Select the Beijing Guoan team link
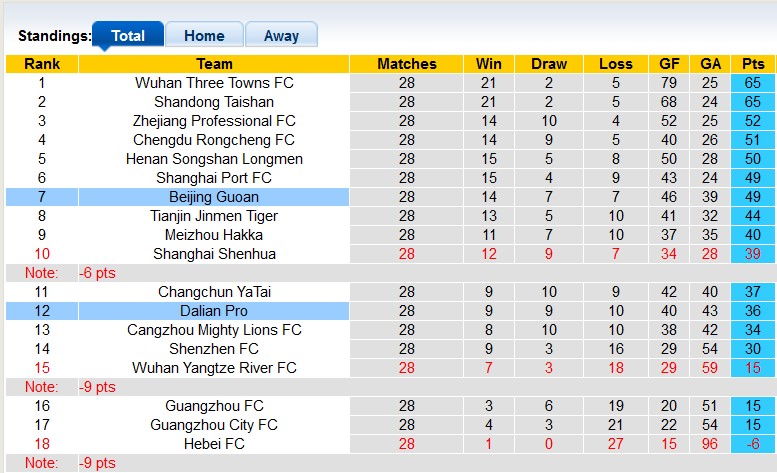Screen dimensions: 777x473 click(x=214, y=197)
